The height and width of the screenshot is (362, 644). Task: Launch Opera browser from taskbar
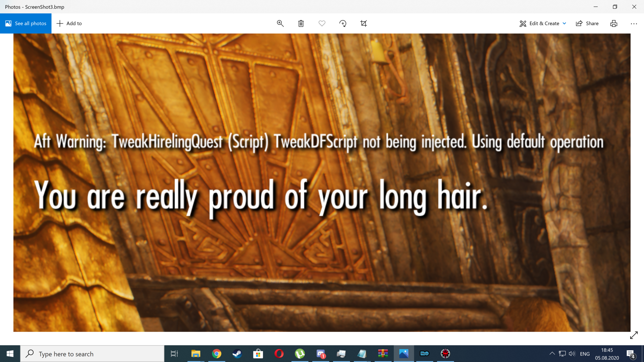279,354
